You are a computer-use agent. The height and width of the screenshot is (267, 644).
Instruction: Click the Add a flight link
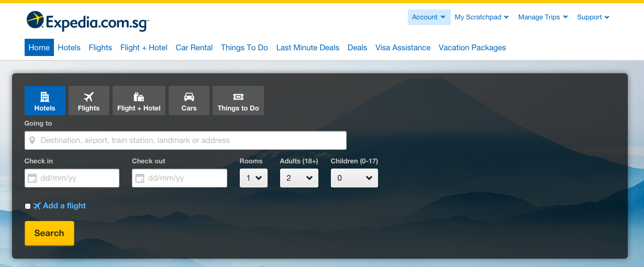coord(64,206)
